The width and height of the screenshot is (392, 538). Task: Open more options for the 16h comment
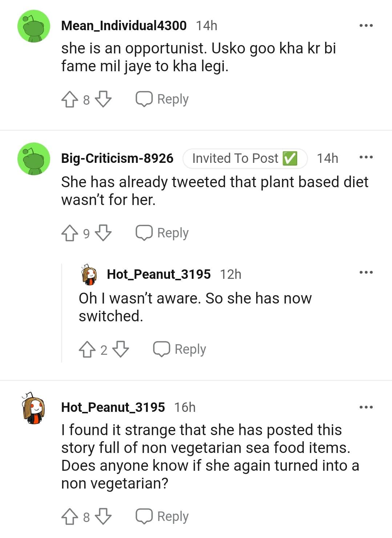pos(366,407)
